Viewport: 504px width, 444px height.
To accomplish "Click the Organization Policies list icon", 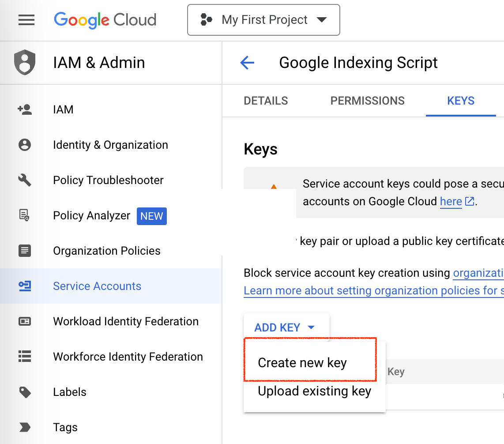I will [25, 251].
